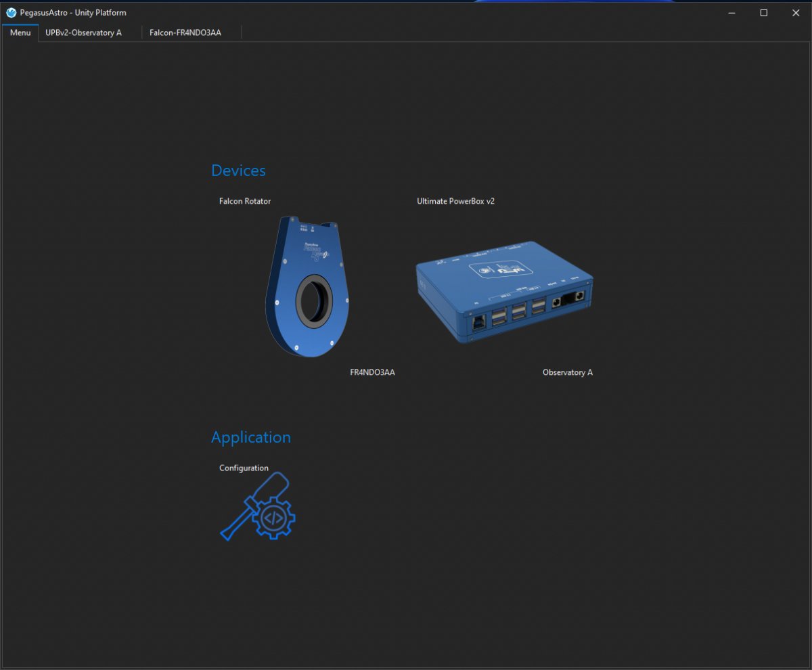Screen dimensions: 812x670
Task: Click the screwdriver and gear Configuration icon
Action: (256, 506)
